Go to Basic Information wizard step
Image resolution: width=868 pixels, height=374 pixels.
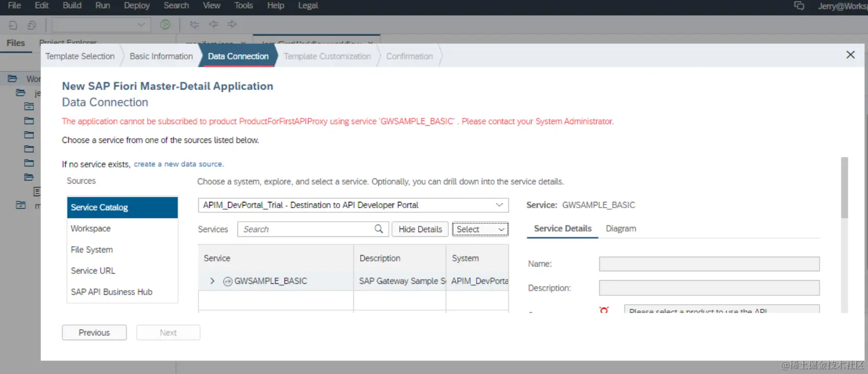click(161, 56)
